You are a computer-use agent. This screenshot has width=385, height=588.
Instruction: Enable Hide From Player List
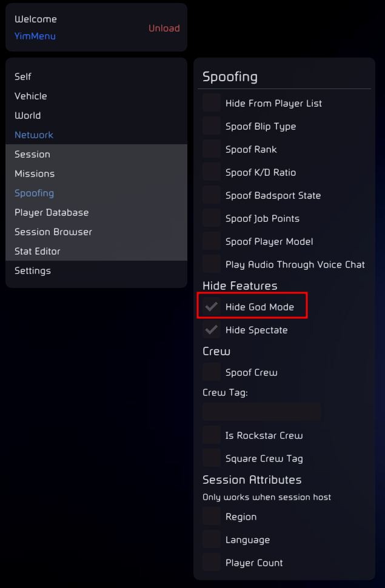click(x=211, y=103)
